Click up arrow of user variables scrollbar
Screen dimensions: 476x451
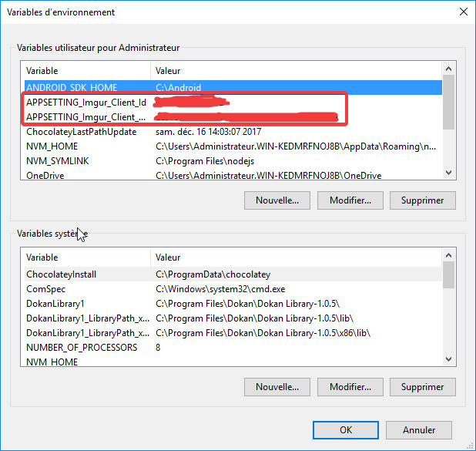pos(449,69)
